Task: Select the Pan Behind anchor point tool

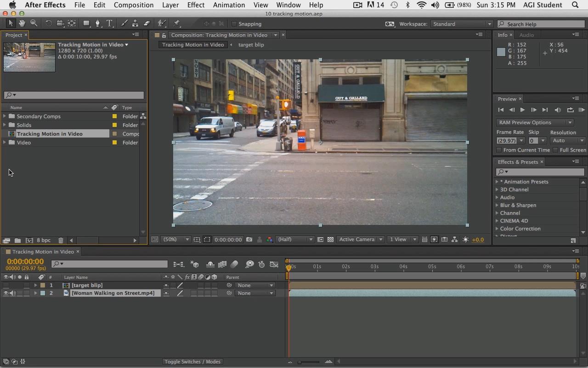Action: pyautogui.click(x=72, y=23)
